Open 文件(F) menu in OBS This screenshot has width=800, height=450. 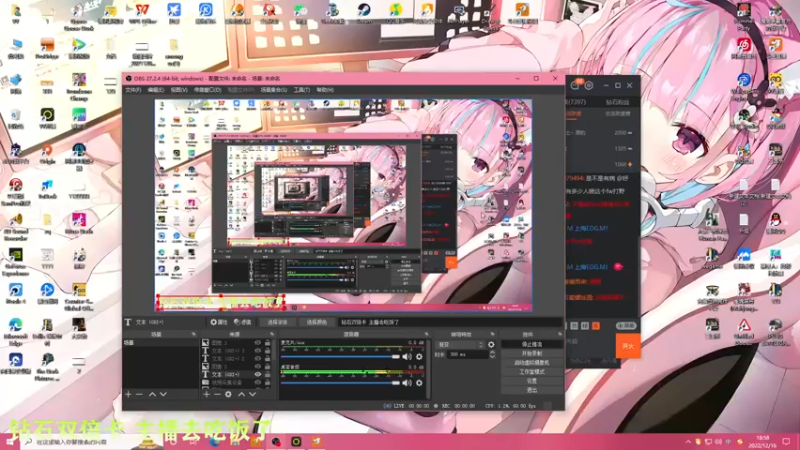133,90
